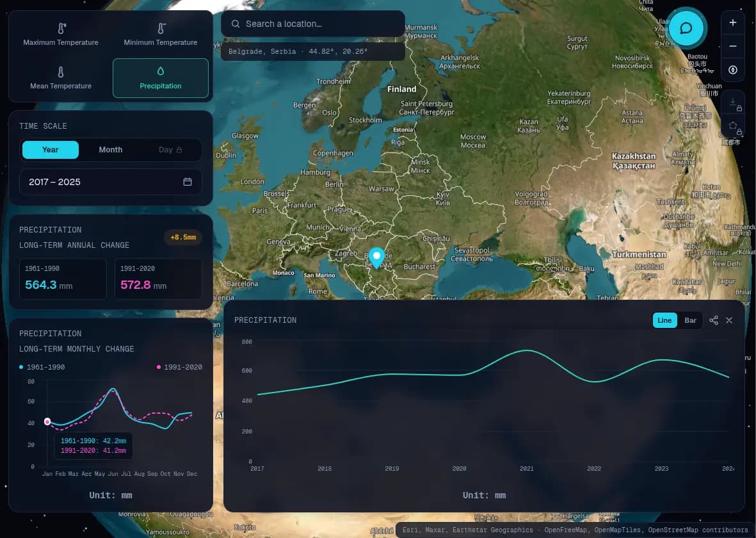756x538 pixels.
Task: Select the Precipitation variable
Action: (161, 78)
